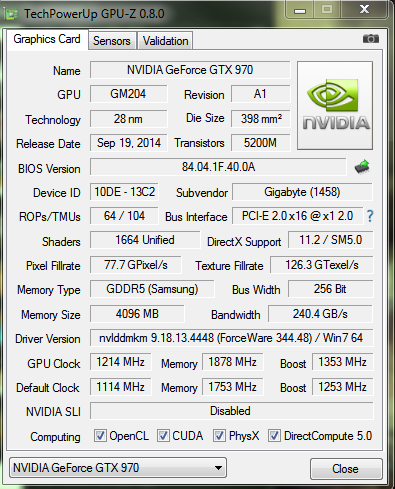395x489 pixels.
Task: Click the 1878 MHz Memory clock field
Action: (x=232, y=362)
